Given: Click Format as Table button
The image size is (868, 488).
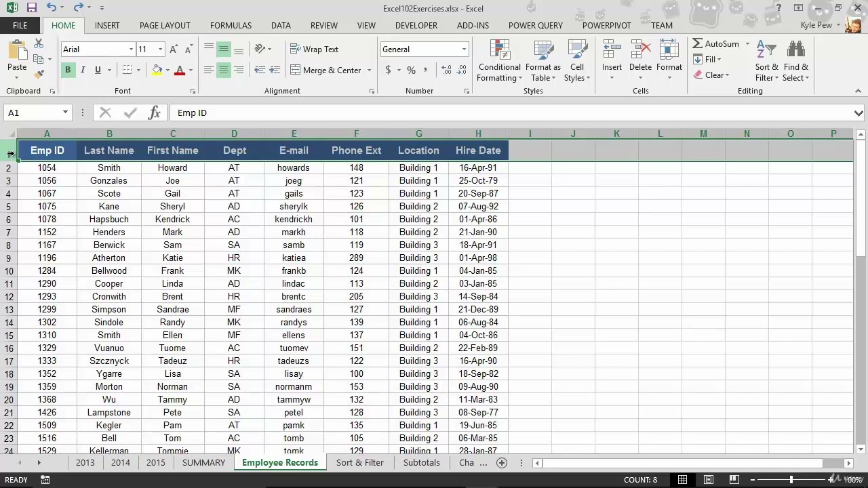Looking at the screenshot, I should point(543,60).
